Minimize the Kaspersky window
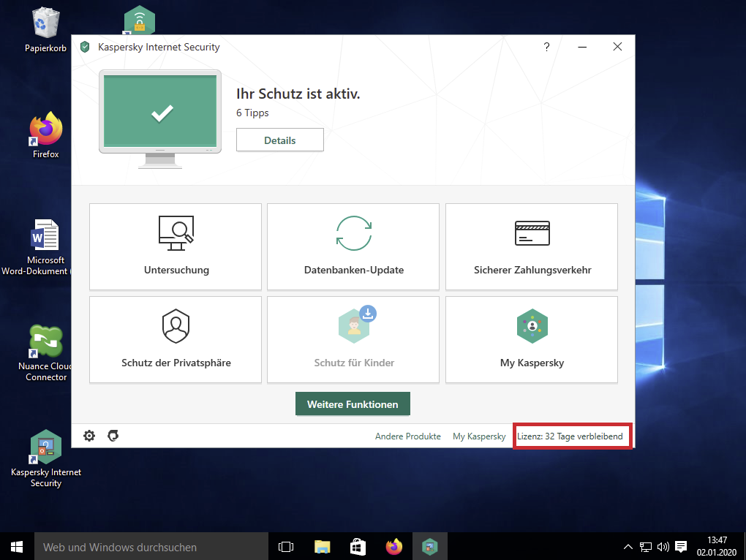 (582, 47)
